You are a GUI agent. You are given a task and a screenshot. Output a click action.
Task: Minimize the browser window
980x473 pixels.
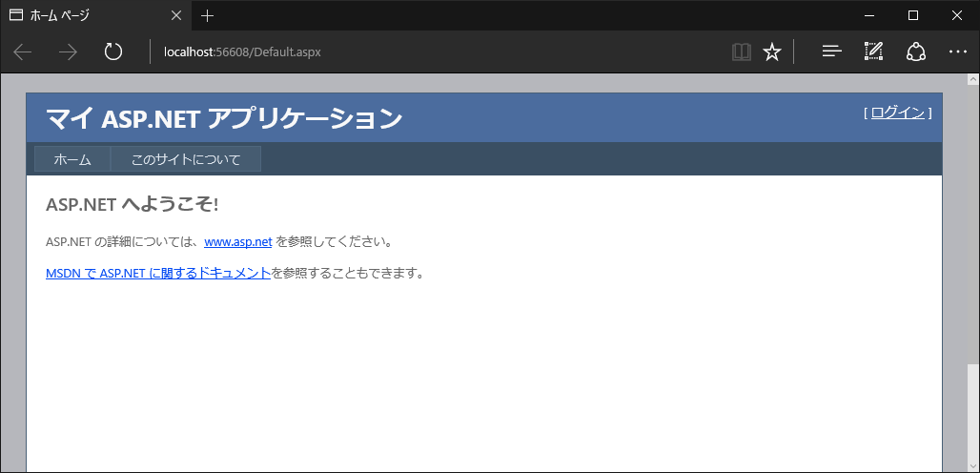coord(868,15)
